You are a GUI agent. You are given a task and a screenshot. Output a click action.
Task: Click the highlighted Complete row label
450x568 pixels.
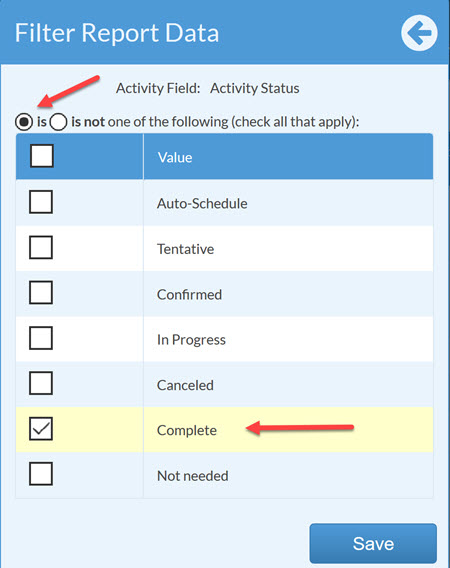187,430
